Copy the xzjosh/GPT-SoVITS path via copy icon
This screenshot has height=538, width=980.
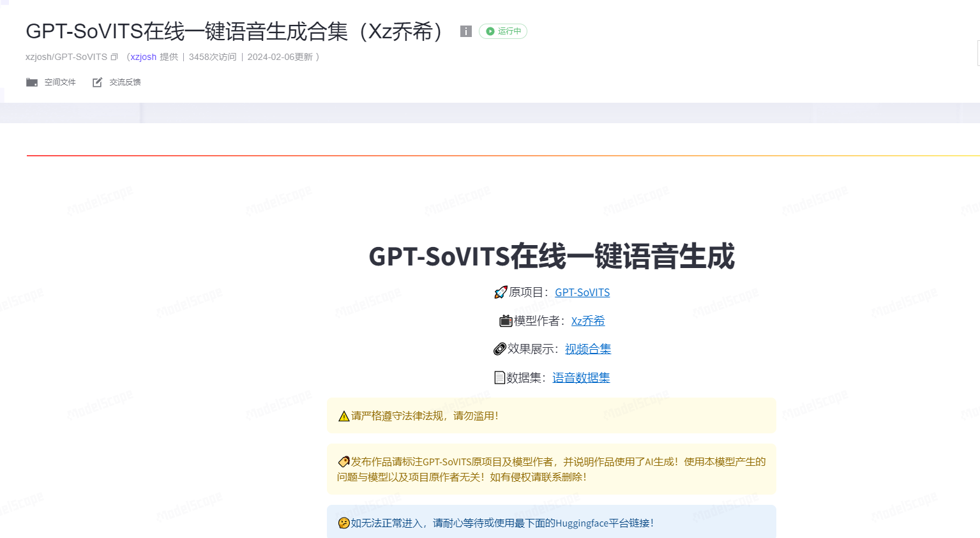pos(114,57)
